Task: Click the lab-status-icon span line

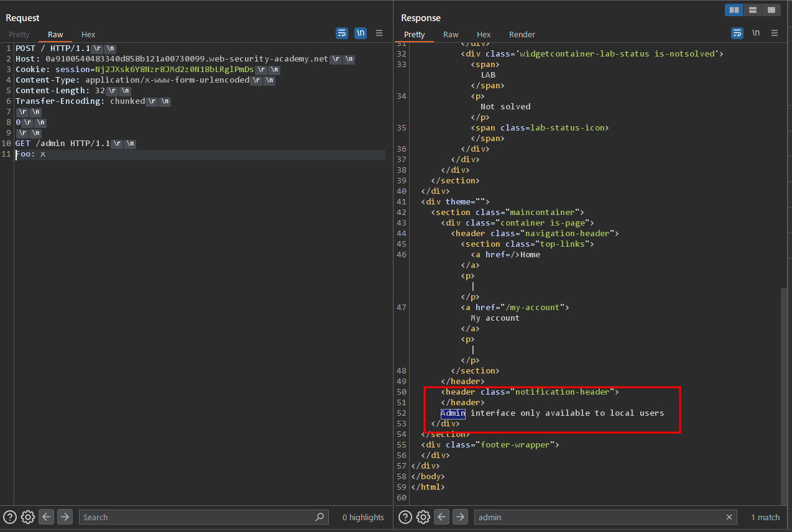Action: 540,127
